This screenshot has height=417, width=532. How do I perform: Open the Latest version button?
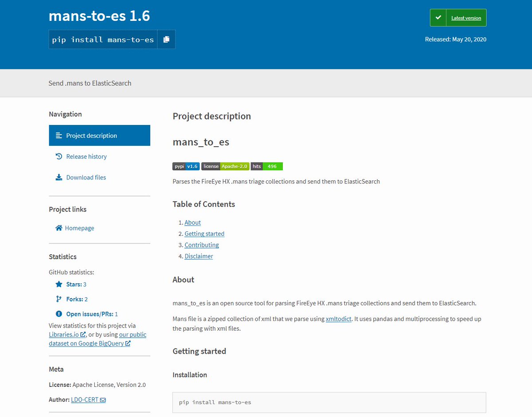click(x=465, y=18)
